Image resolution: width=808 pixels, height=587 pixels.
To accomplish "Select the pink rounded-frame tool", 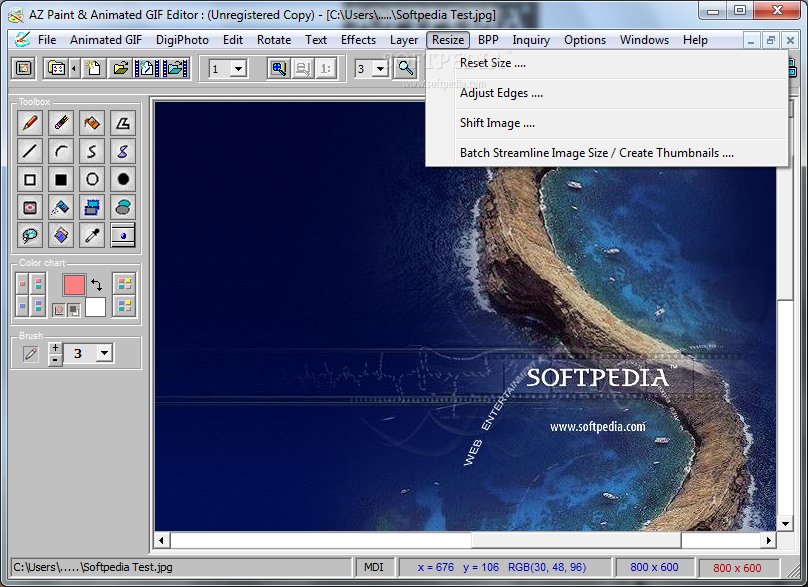I will (x=30, y=207).
